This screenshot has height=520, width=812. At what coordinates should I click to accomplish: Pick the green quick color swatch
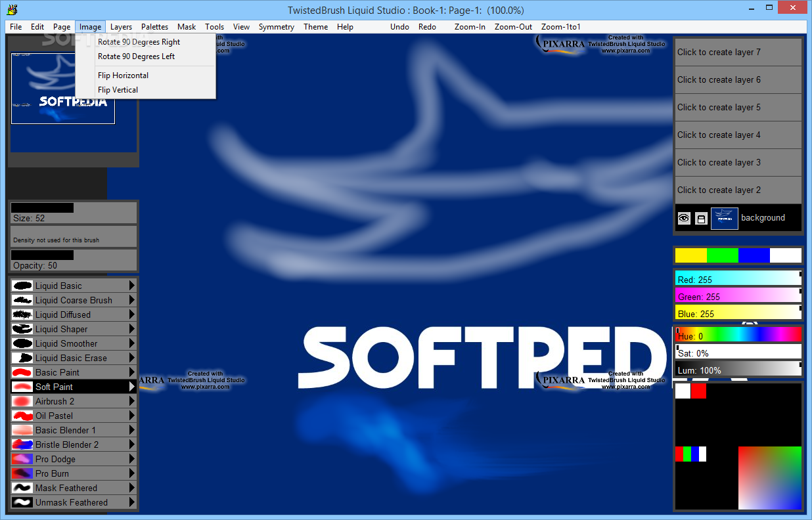point(723,255)
